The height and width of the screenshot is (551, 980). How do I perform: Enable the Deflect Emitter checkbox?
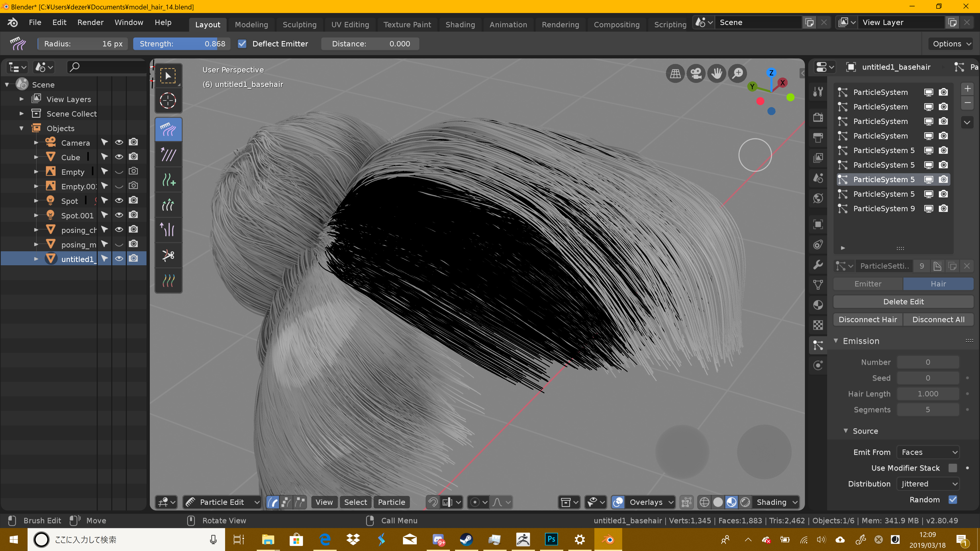coord(242,44)
